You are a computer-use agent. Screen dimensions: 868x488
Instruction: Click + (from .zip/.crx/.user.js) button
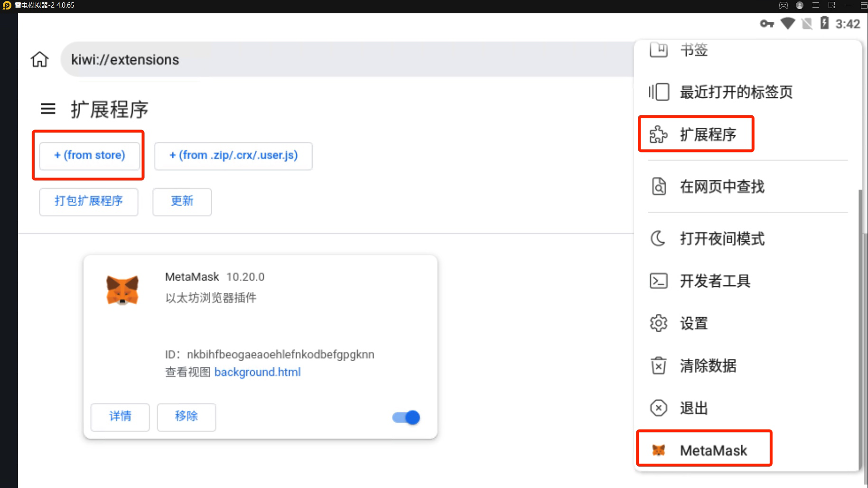pyautogui.click(x=233, y=156)
